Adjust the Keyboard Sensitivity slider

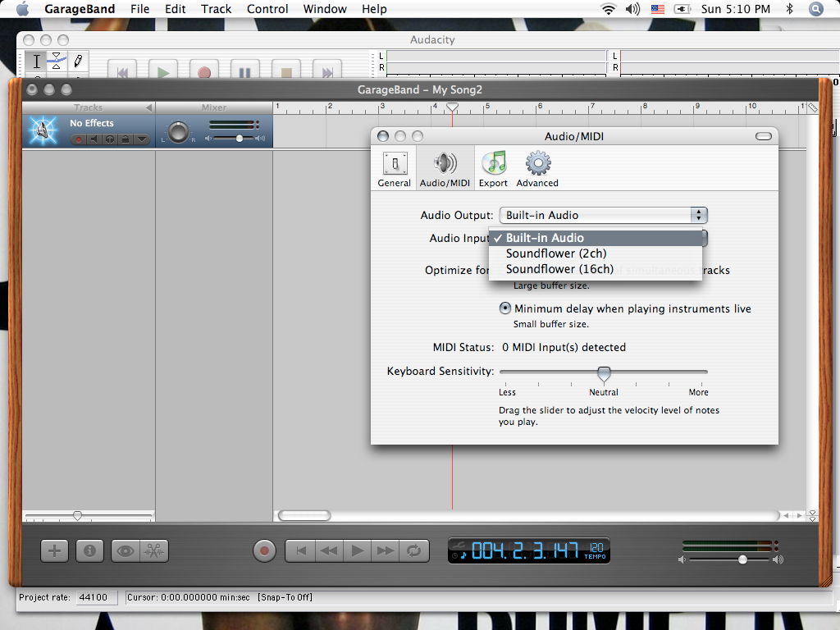pos(604,373)
